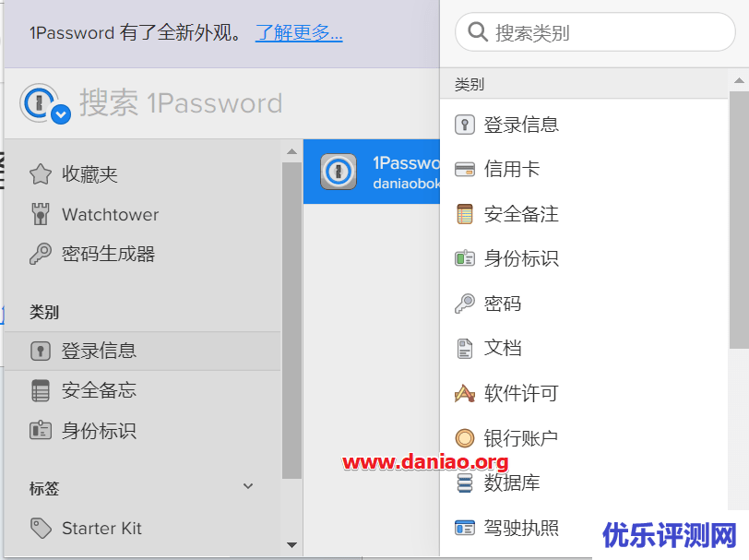749x560 pixels.
Task: Click the 了解更多 link
Action: pyautogui.click(x=299, y=32)
